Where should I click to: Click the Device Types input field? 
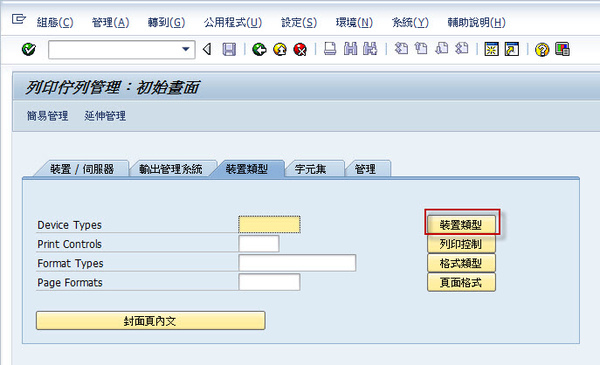coord(269,225)
